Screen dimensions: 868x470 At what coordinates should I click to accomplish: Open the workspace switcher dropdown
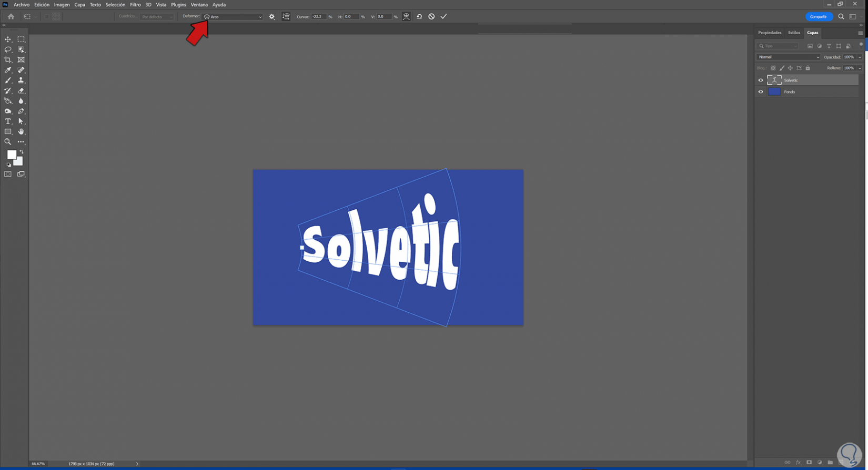[853, 17]
